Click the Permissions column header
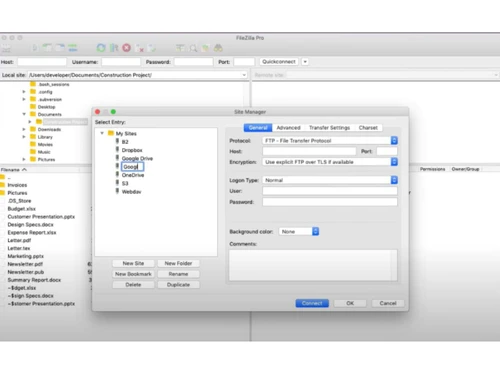The image size is (500, 375). tap(432, 169)
